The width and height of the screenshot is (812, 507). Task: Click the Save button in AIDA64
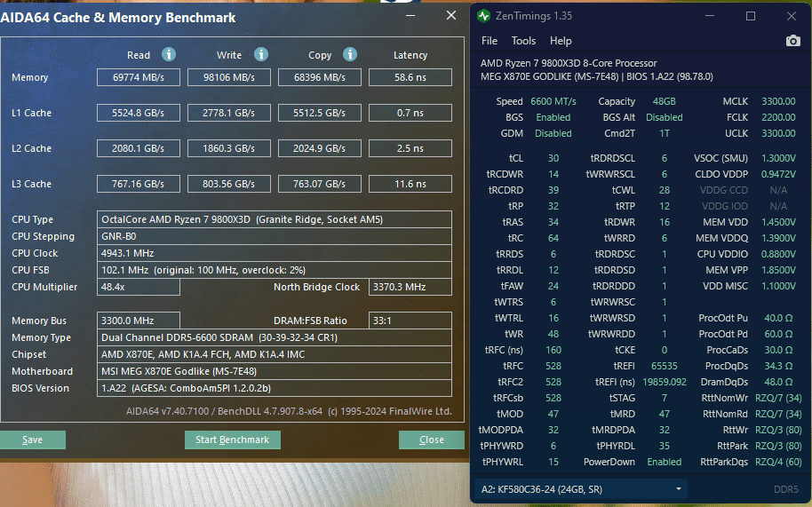pyautogui.click(x=32, y=440)
